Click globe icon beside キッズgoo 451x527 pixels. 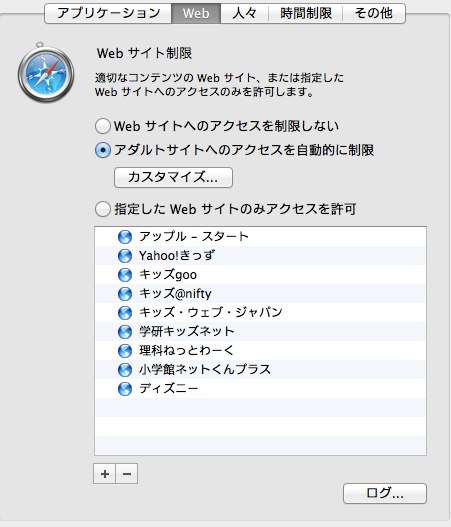(x=125, y=275)
